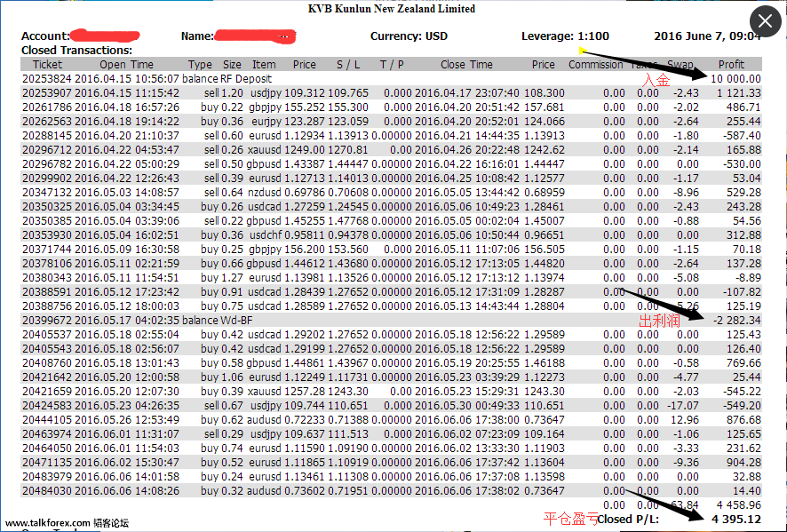Click the Currency USD label
Image resolution: width=787 pixels, height=532 pixels.
(x=408, y=35)
